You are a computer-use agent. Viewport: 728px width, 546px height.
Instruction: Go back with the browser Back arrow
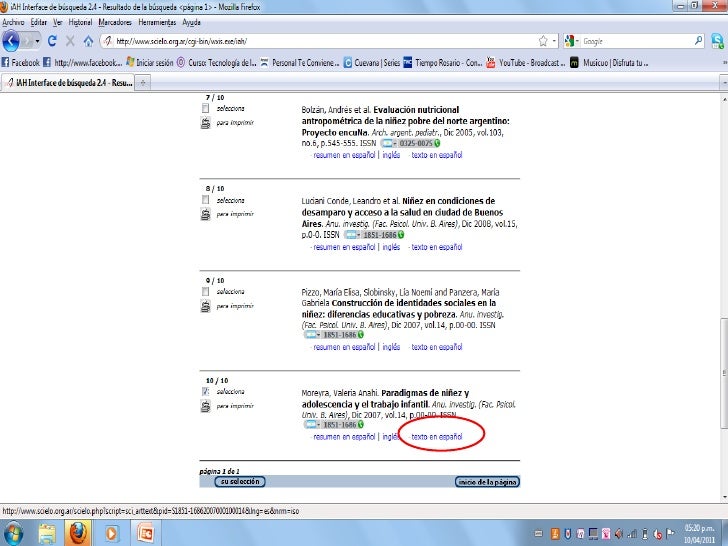(11, 41)
